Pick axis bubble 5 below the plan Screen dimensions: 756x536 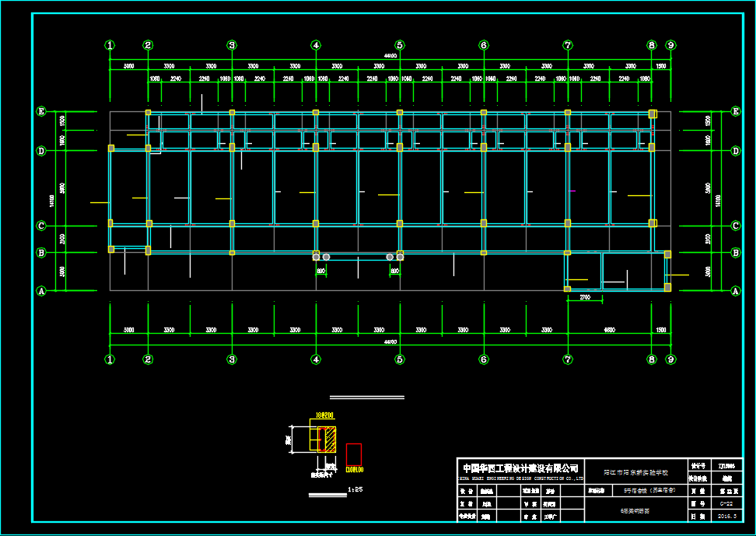click(x=400, y=359)
